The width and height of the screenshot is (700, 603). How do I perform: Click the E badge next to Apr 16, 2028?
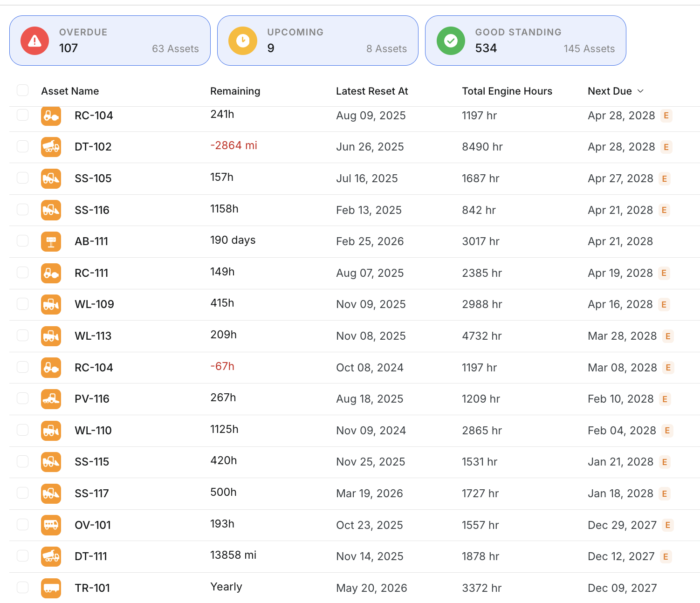(x=664, y=305)
